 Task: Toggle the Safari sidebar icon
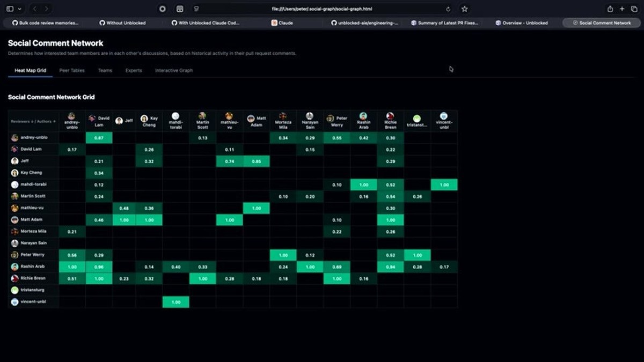click(x=10, y=9)
